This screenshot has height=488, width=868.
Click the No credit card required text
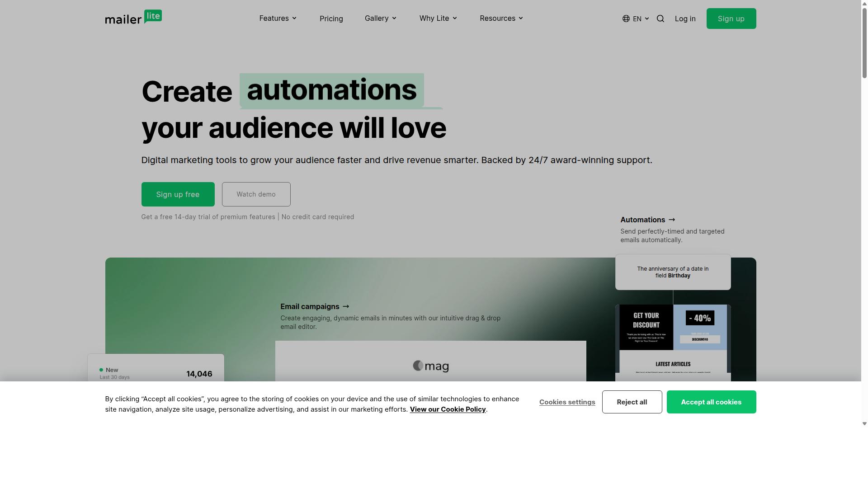(x=318, y=217)
